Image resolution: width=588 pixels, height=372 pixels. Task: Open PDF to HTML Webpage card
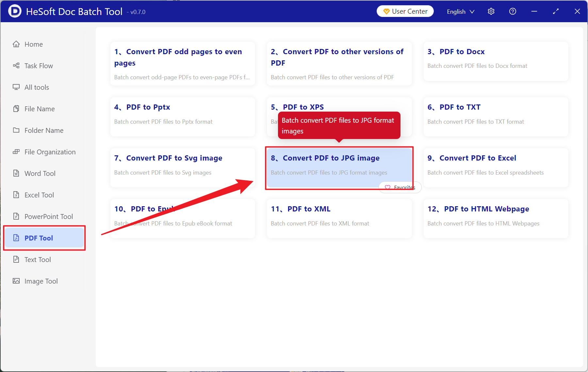(496, 218)
